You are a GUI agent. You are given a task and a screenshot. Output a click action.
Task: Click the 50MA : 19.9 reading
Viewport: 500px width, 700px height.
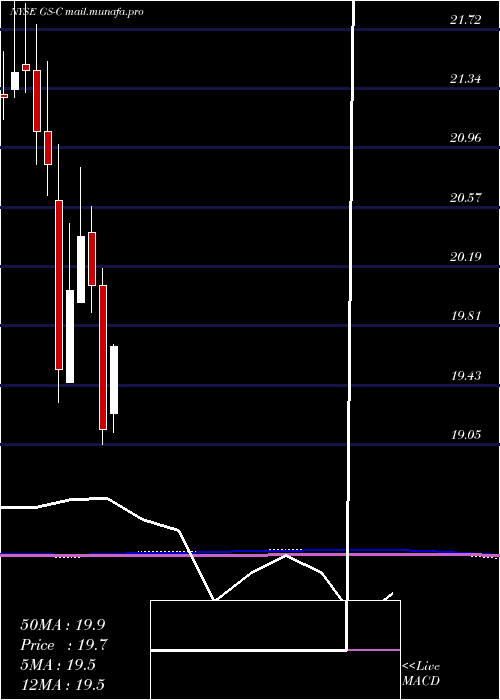[x=63, y=625]
